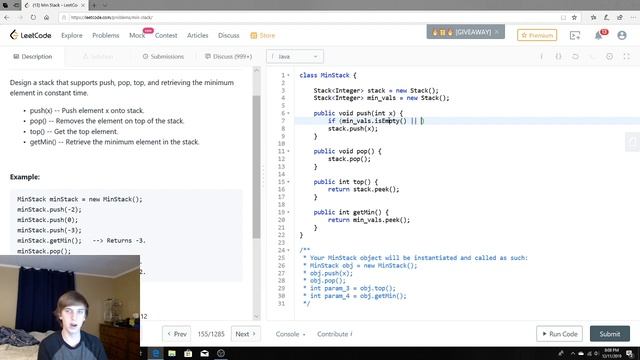Reload the page with the refresh icon

[x=33, y=18]
